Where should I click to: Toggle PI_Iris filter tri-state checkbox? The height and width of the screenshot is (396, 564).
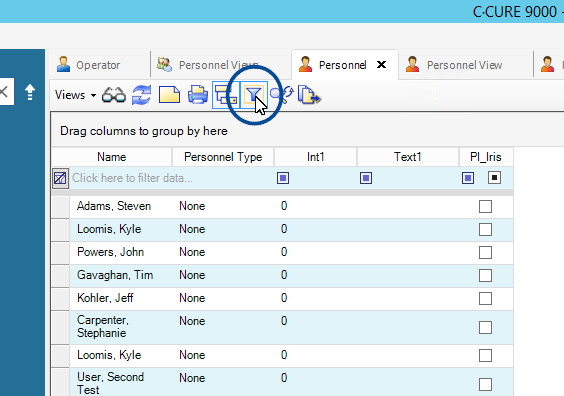(495, 178)
